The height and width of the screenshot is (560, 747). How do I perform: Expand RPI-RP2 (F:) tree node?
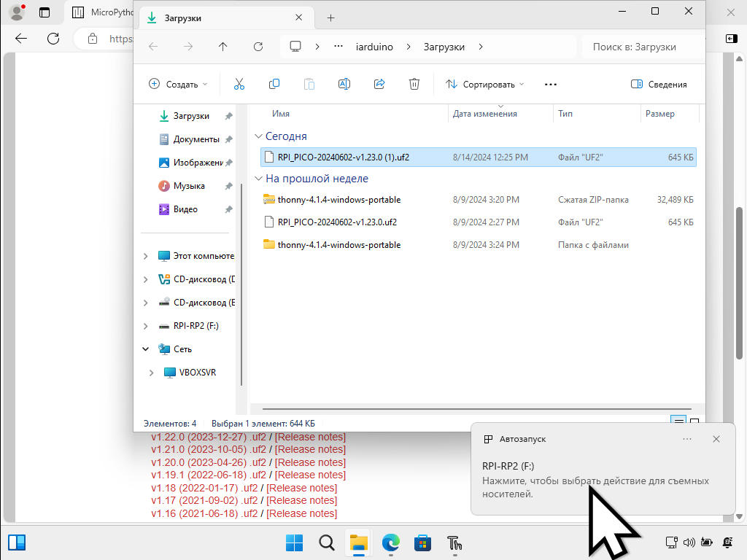tap(146, 326)
